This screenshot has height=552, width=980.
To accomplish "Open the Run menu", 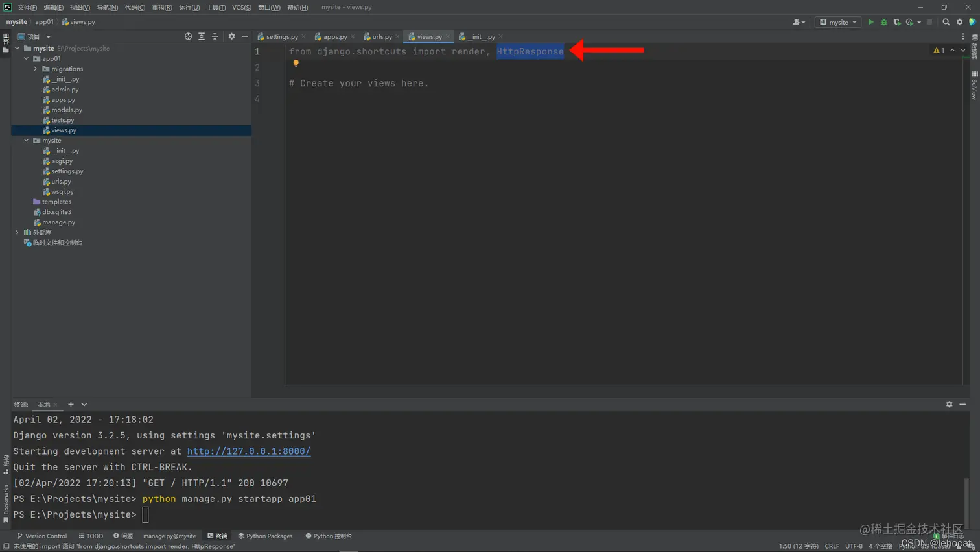I will [189, 7].
